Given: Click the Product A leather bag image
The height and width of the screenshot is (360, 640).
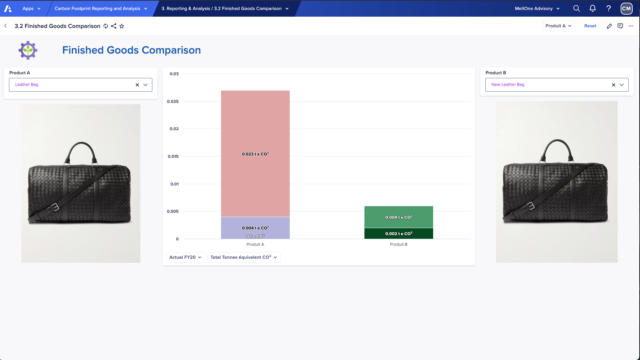Looking at the screenshot, I should (x=81, y=183).
